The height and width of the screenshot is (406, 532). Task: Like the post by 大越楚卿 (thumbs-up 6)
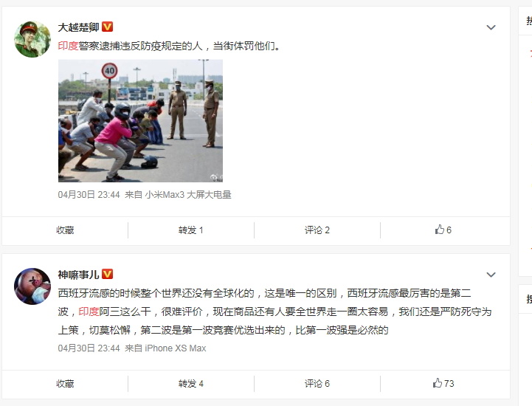point(443,230)
